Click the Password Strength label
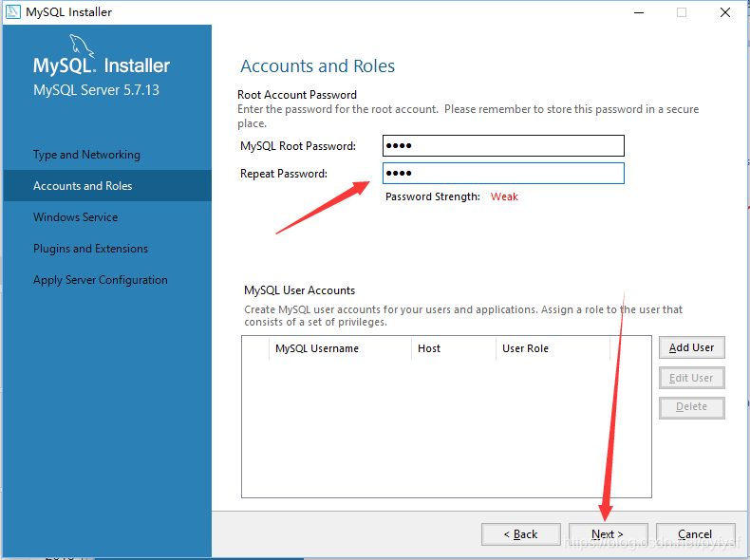Viewport: 750px width, 560px height. click(433, 196)
